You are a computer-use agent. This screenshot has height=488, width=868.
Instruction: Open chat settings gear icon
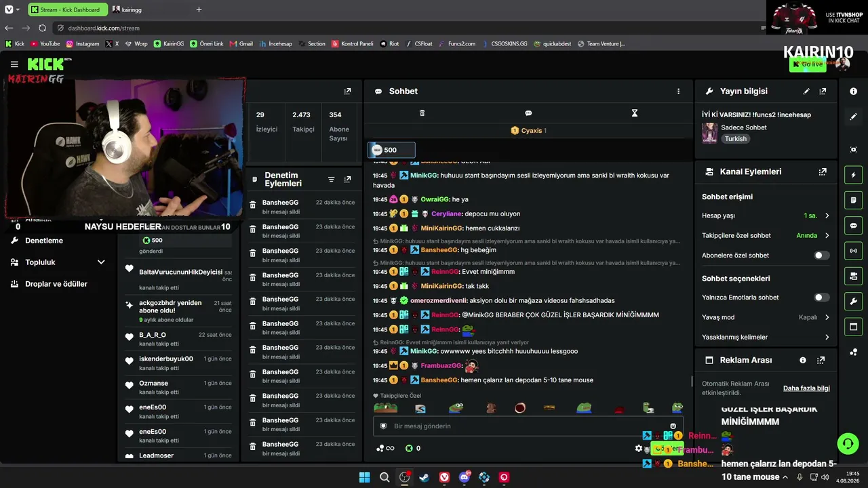638,449
